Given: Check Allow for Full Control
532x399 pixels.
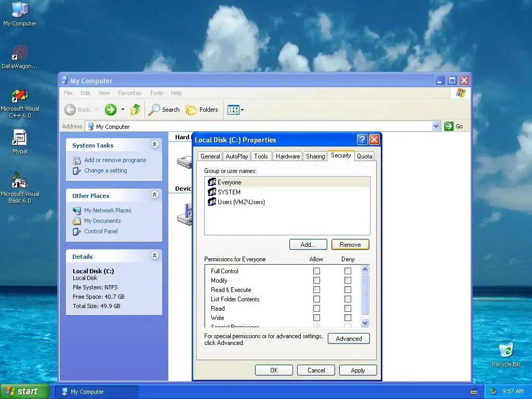Looking at the screenshot, I should [316, 271].
